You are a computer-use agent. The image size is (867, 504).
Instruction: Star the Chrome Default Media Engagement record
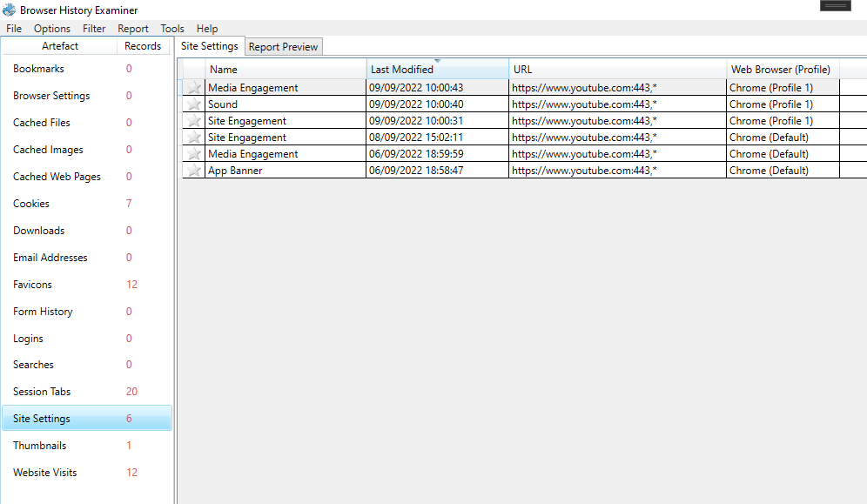point(192,153)
